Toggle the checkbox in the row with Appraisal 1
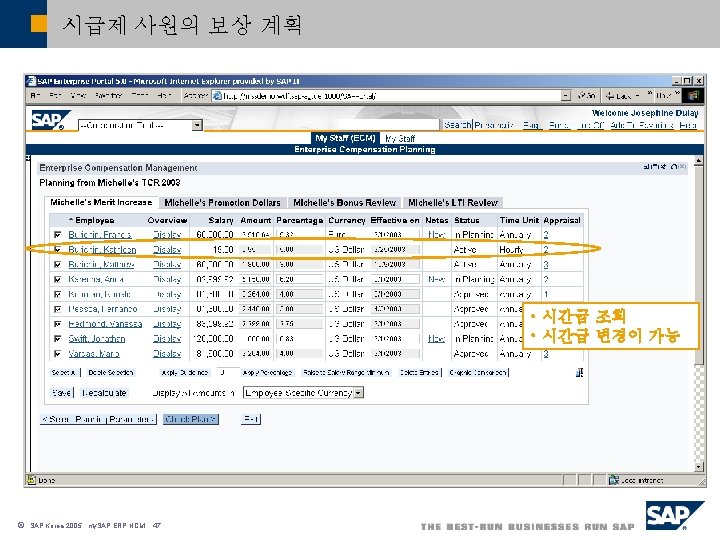 click(x=57, y=294)
